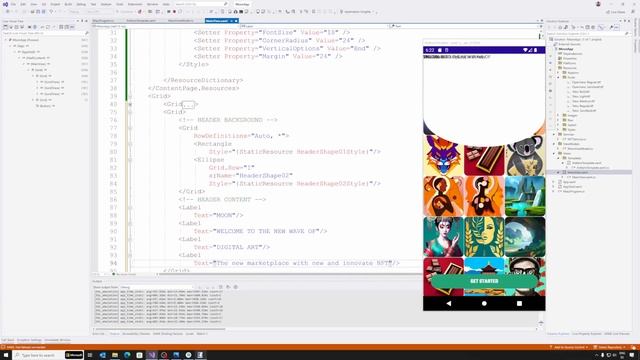Expand the collapsed Grid on line 40
This screenshot has width=640, height=360.
[130, 104]
